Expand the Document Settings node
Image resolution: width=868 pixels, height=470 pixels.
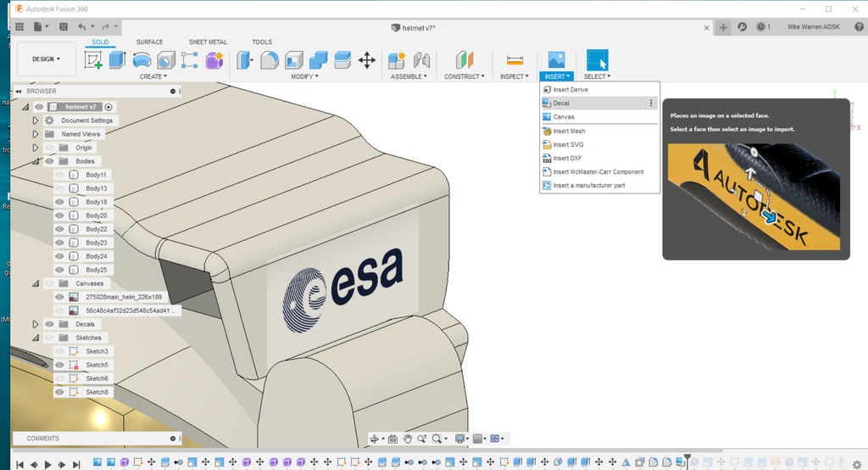[36, 120]
